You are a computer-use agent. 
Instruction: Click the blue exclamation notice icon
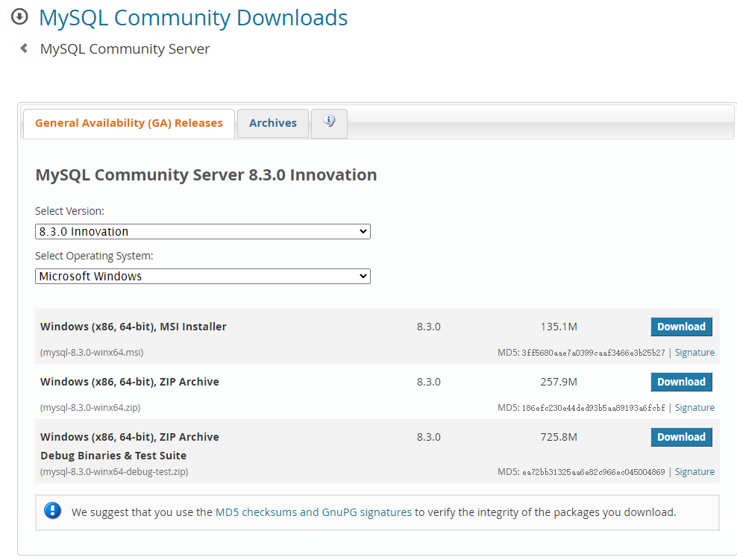point(53,510)
